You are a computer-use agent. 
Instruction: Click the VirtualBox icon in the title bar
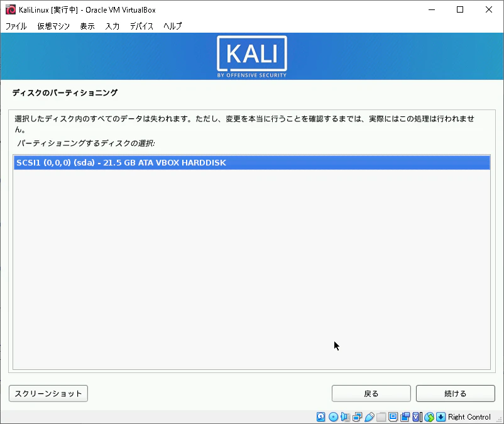[11, 9]
